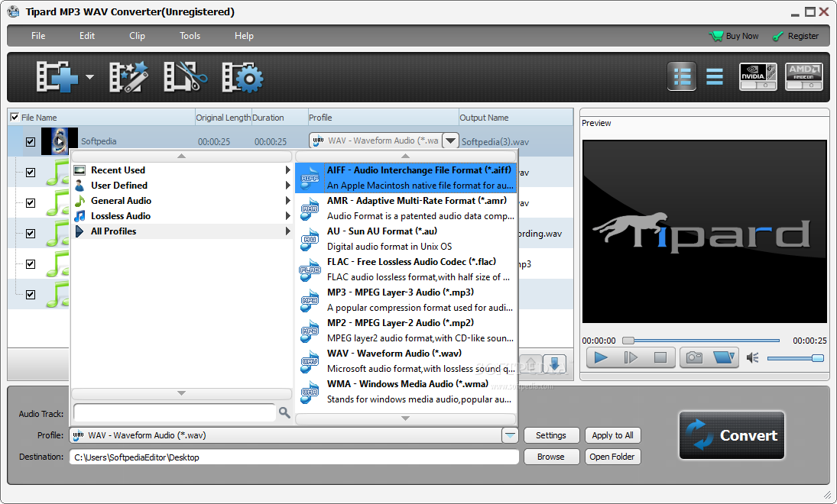Image resolution: width=837 pixels, height=504 pixels.
Task: Expand the User Defined category
Action: pyautogui.click(x=181, y=186)
